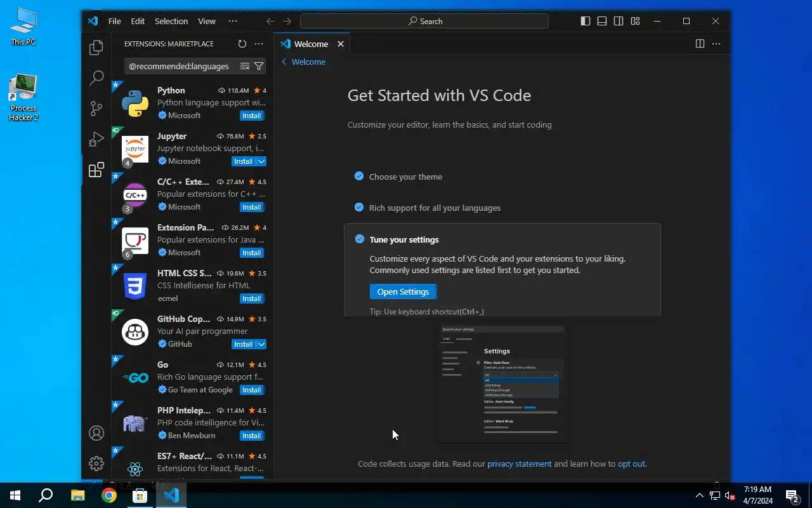Expand Rich support for all your languages
Screen dimensions: 812x508
435,208
